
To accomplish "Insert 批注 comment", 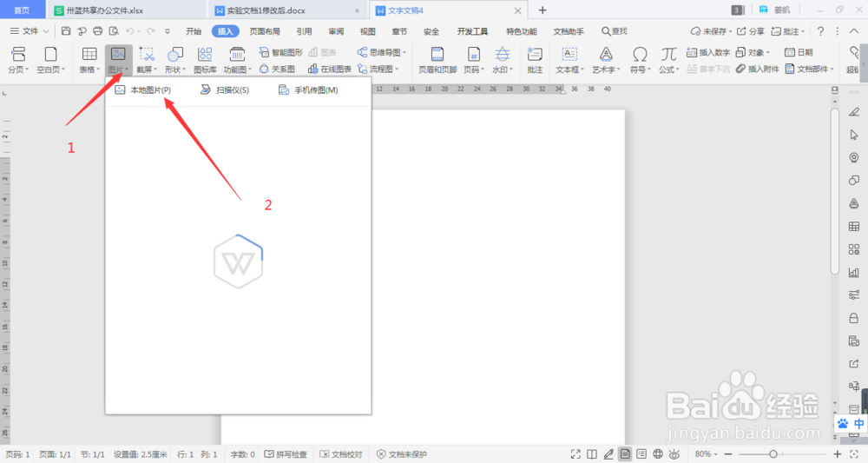I will pyautogui.click(x=535, y=60).
